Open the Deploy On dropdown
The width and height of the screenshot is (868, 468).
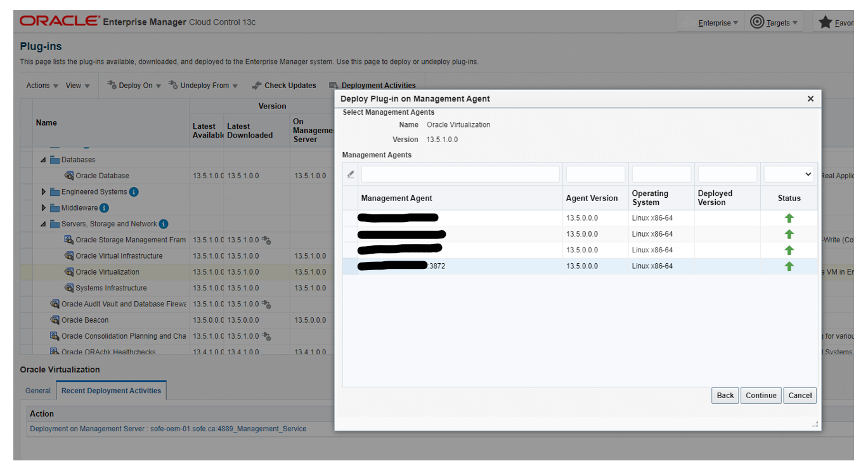click(134, 86)
